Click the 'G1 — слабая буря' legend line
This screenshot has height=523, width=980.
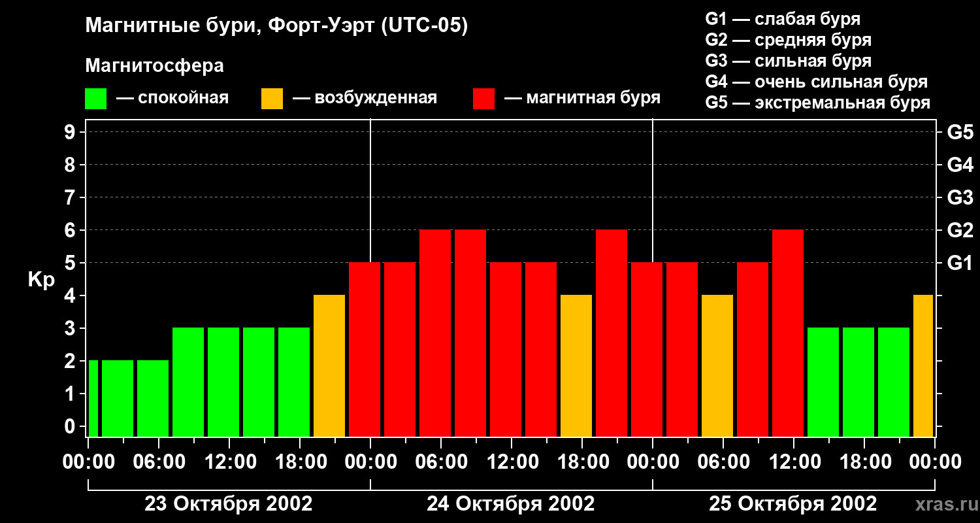coord(783,19)
